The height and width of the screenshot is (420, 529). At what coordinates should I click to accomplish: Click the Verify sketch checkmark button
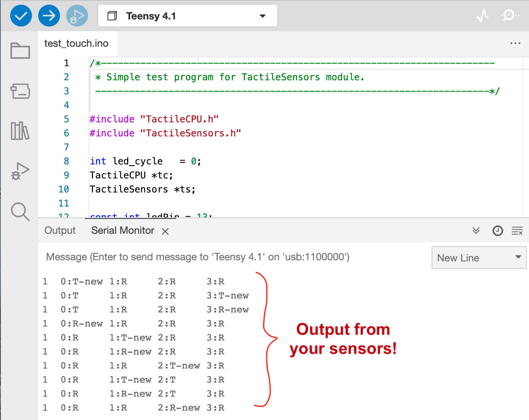coord(21,16)
